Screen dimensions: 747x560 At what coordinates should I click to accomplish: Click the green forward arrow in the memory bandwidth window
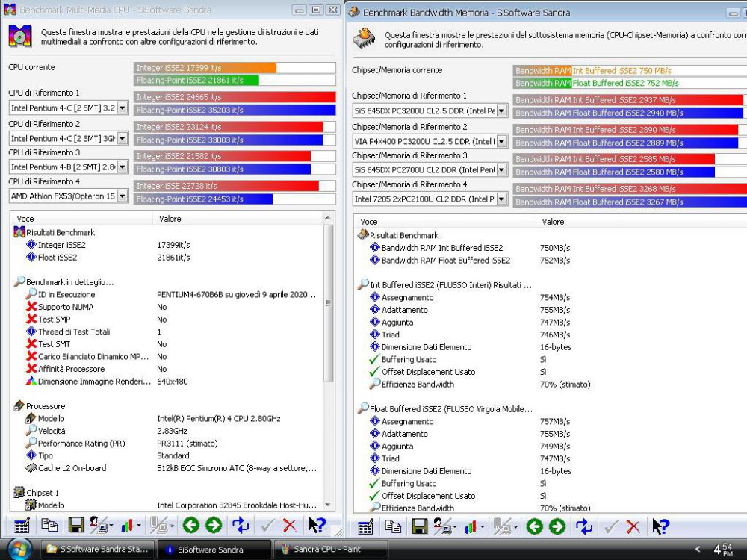click(557, 526)
